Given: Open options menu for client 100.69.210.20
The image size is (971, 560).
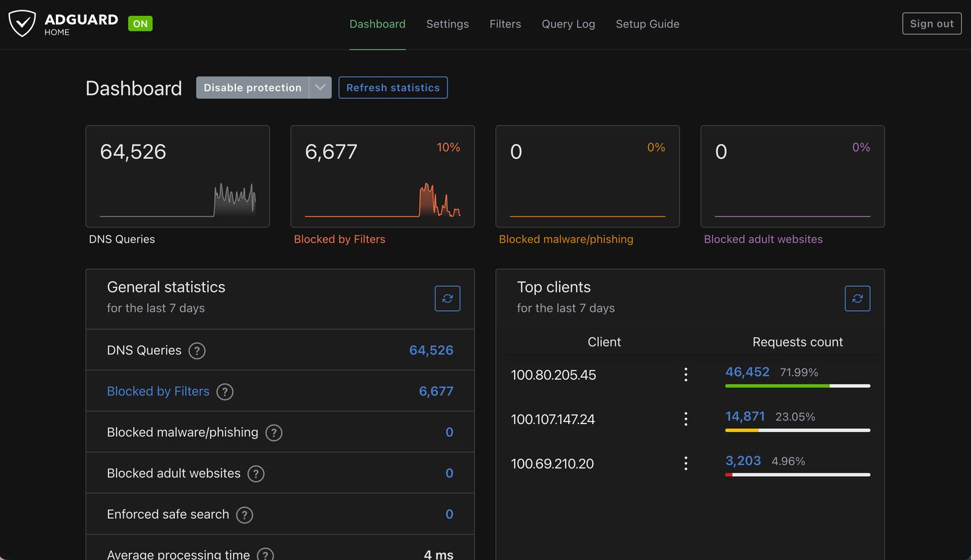Looking at the screenshot, I should pos(686,464).
